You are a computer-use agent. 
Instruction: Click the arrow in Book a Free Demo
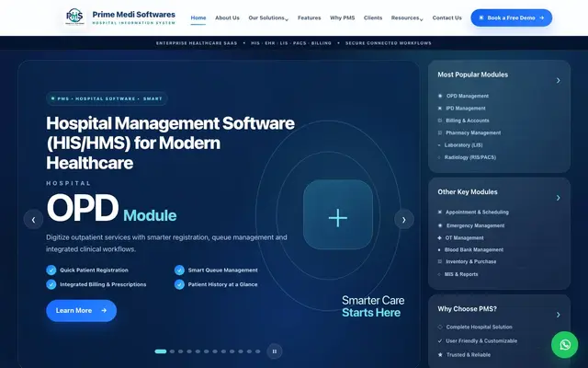pyautogui.click(x=541, y=17)
